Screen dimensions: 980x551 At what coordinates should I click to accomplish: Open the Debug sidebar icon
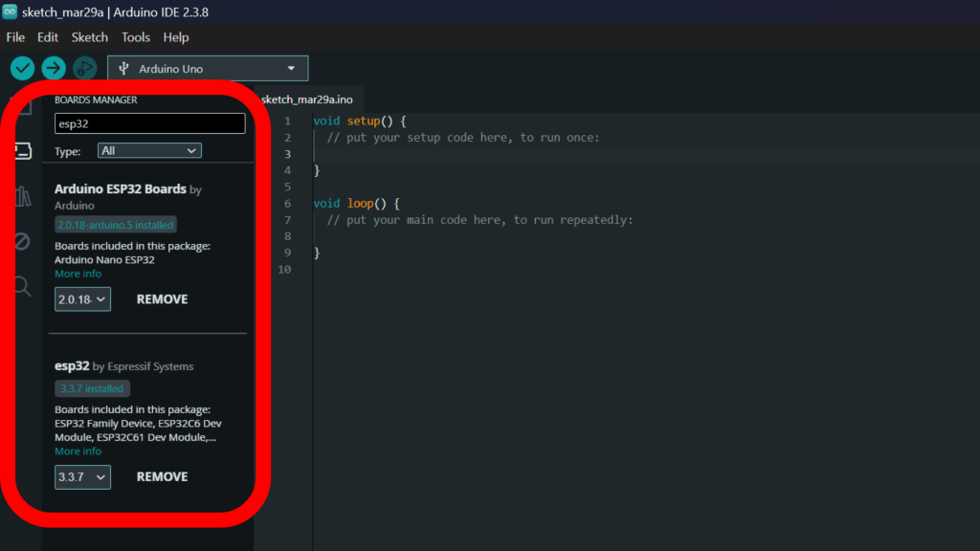(x=21, y=241)
